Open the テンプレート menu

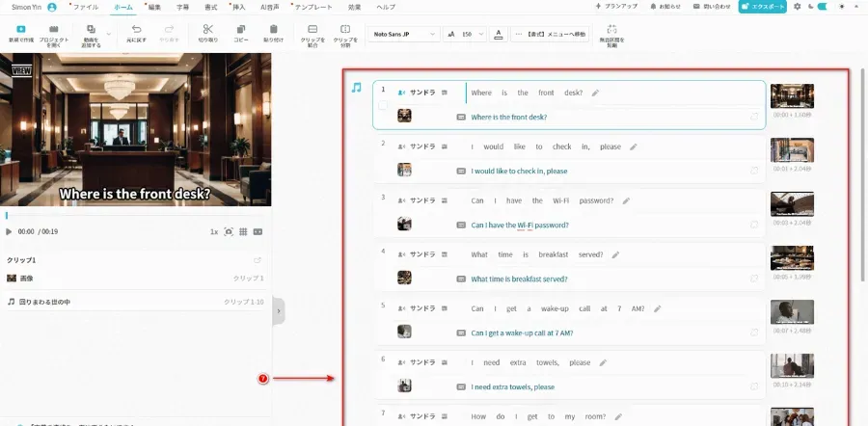click(x=313, y=7)
